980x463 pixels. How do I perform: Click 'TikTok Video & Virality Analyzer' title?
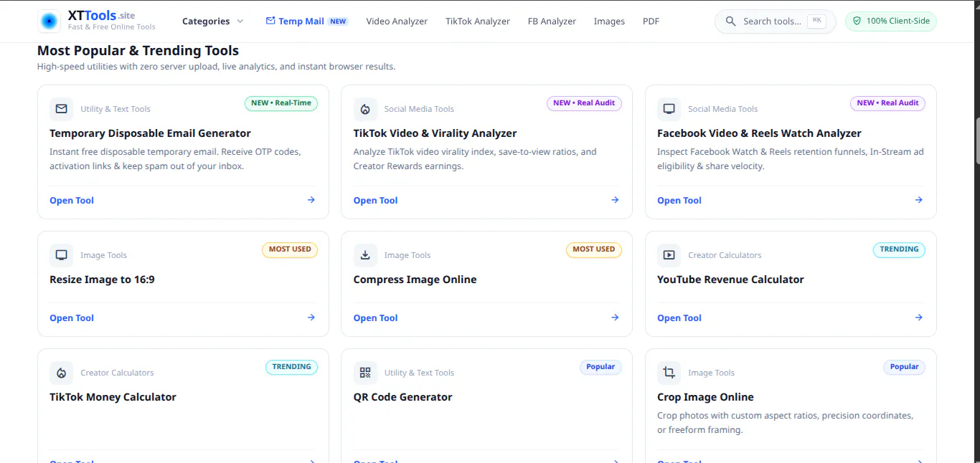[x=435, y=133]
